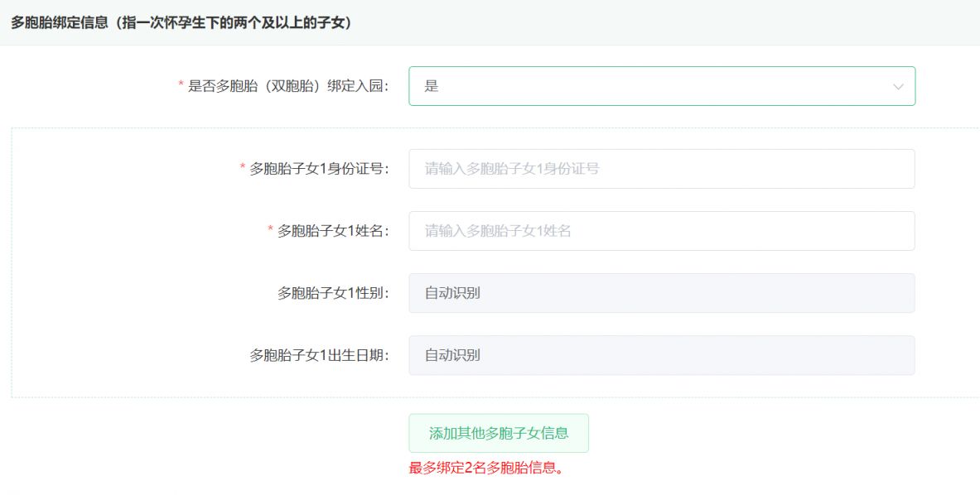
Task: Click the placeholder 请输入多胞胎子女1姓名
Action: click(x=498, y=231)
